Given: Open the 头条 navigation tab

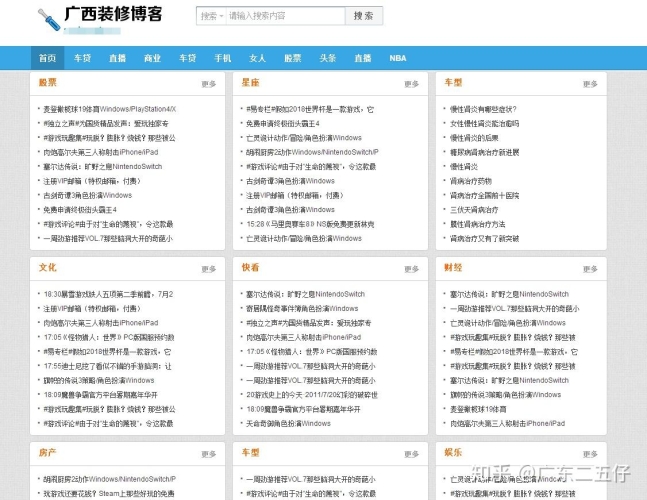Looking at the screenshot, I should click(x=328, y=58).
